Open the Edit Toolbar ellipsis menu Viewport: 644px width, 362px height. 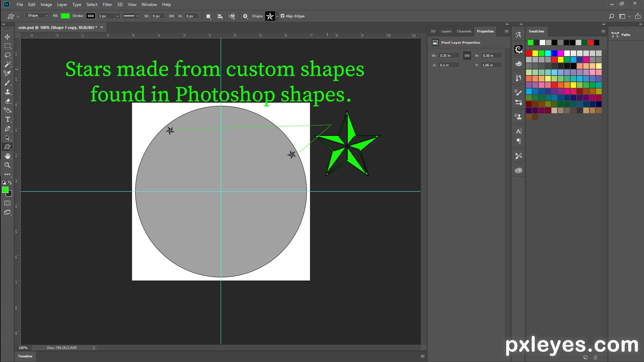coord(7,174)
